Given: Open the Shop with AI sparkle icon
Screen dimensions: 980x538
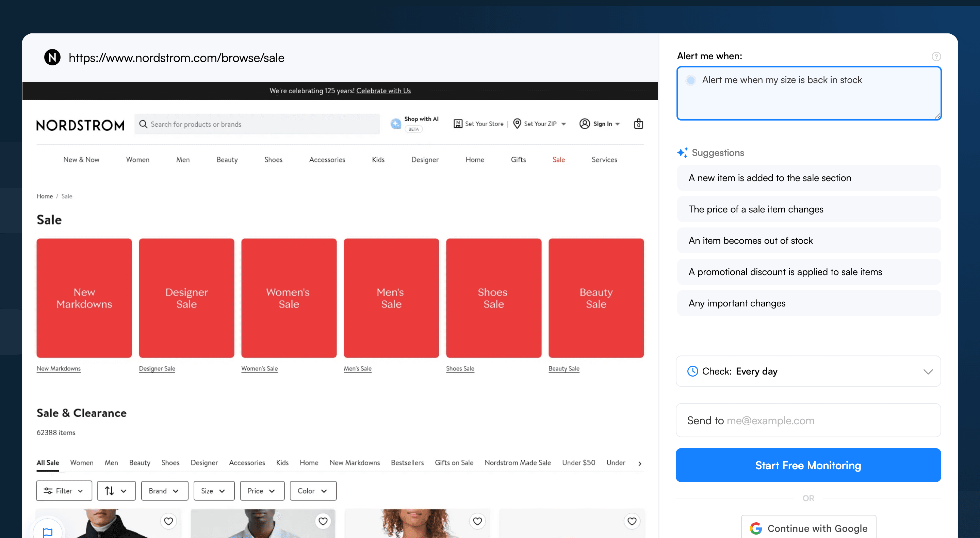Looking at the screenshot, I should point(396,124).
